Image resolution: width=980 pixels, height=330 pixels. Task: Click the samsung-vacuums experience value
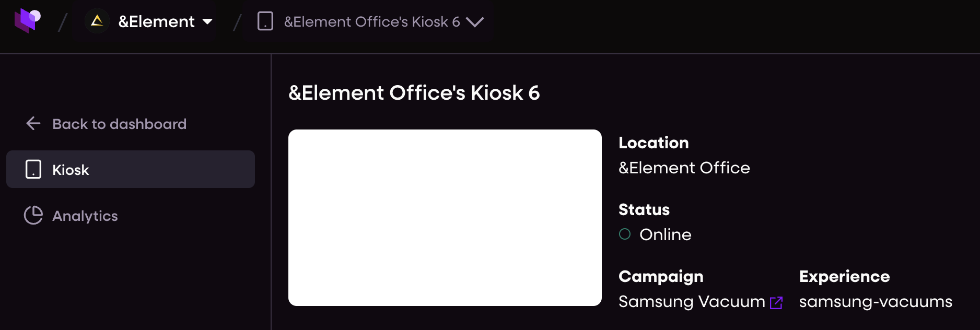(876, 302)
